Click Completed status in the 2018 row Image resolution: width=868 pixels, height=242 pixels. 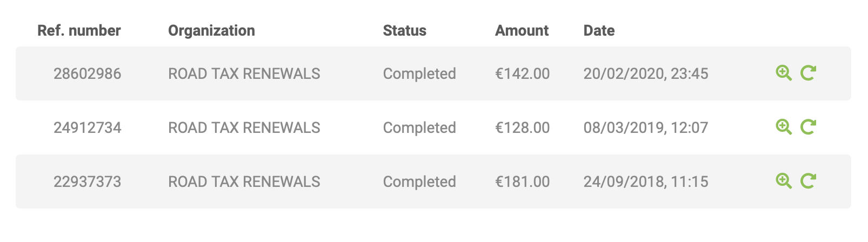(x=419, y=181)
